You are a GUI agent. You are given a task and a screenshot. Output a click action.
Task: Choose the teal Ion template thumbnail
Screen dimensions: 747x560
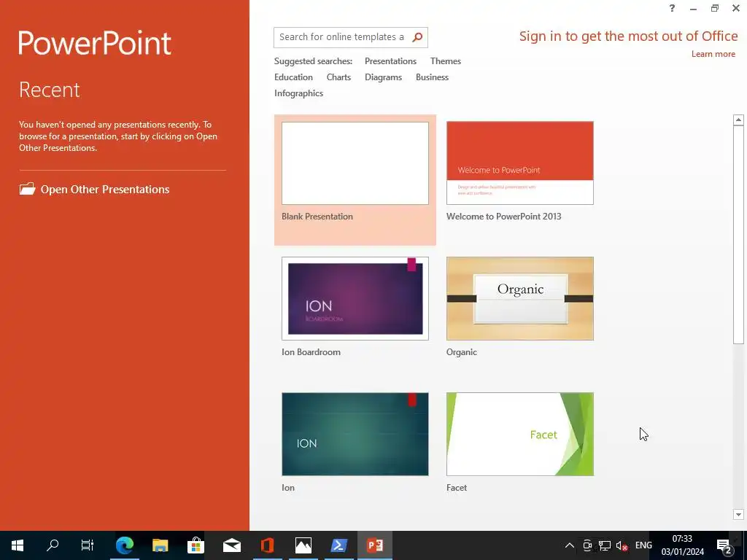point(355,434)
